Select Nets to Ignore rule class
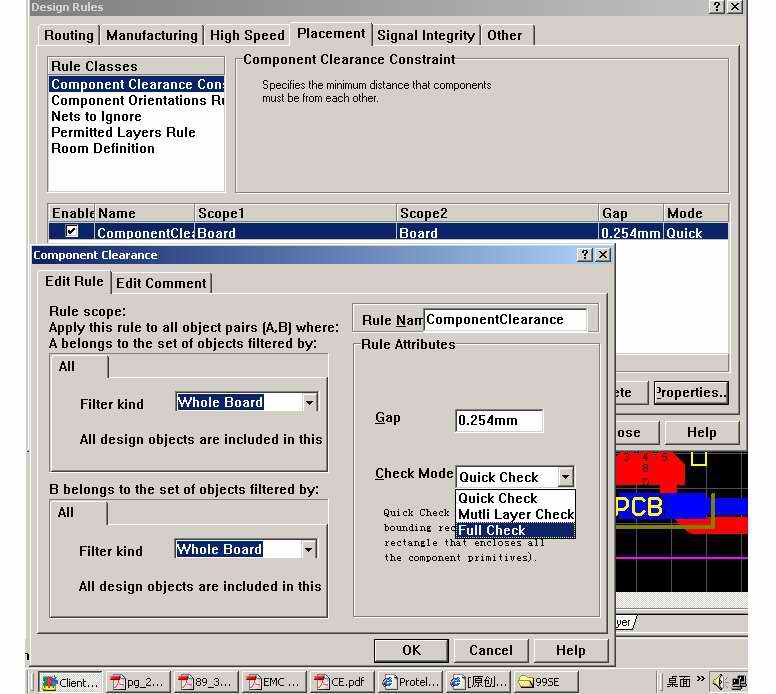The image size is (776, 694). (97, 116)
